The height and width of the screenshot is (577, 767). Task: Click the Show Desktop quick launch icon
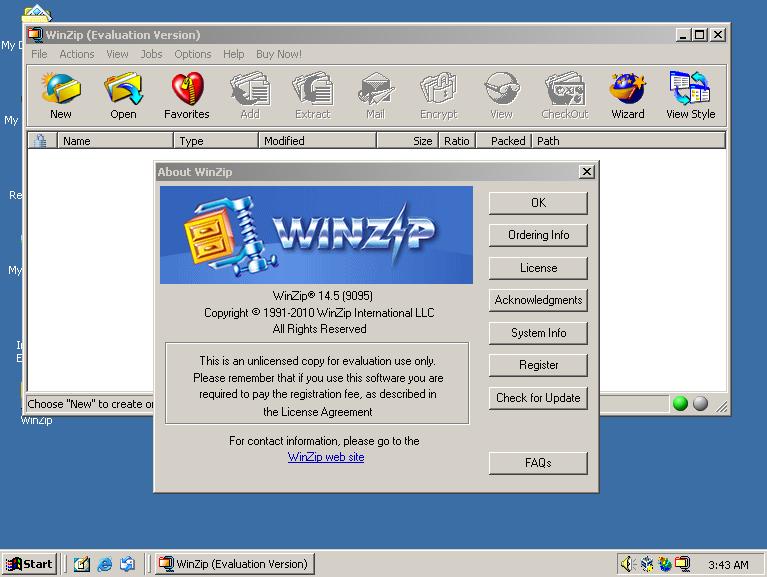[82, 564]
